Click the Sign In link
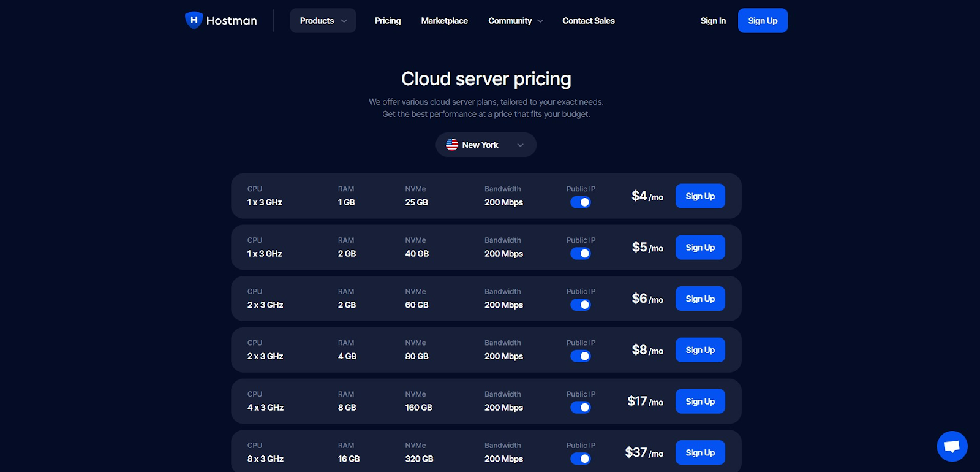 pos(713,21)
